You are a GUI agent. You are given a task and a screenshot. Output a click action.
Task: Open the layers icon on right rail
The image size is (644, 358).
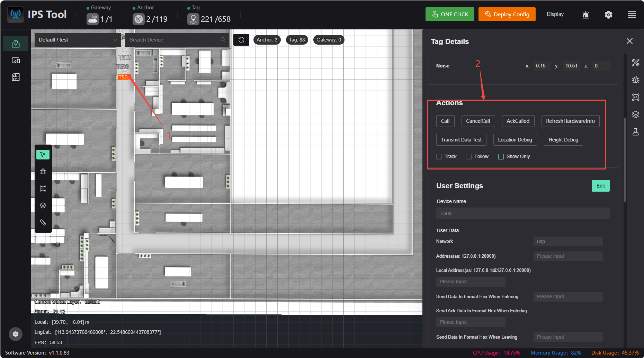click(636, 114)
